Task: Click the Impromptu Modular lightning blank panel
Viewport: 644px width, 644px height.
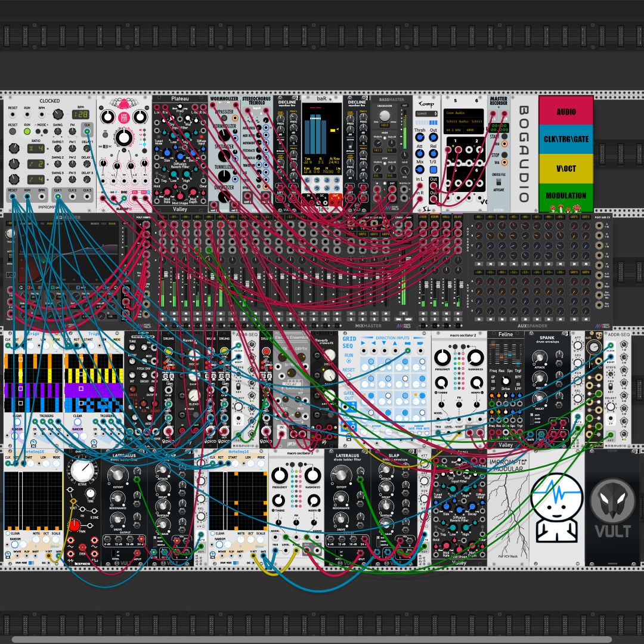Action: coord(508,507)
